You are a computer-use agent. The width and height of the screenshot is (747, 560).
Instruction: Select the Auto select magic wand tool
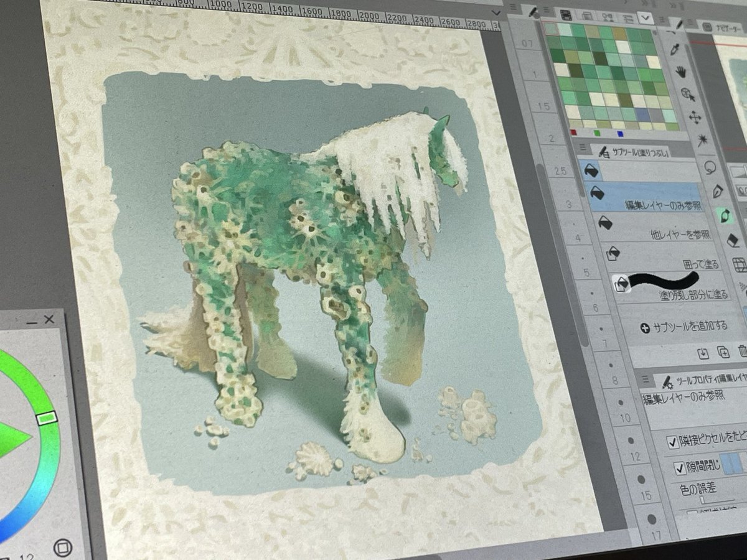click(702, 140)
